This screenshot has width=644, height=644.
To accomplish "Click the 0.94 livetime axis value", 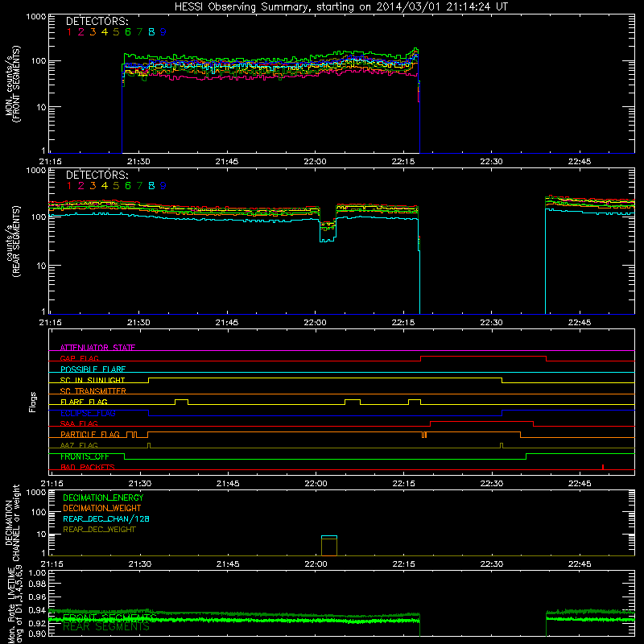I will coord(37,610).
